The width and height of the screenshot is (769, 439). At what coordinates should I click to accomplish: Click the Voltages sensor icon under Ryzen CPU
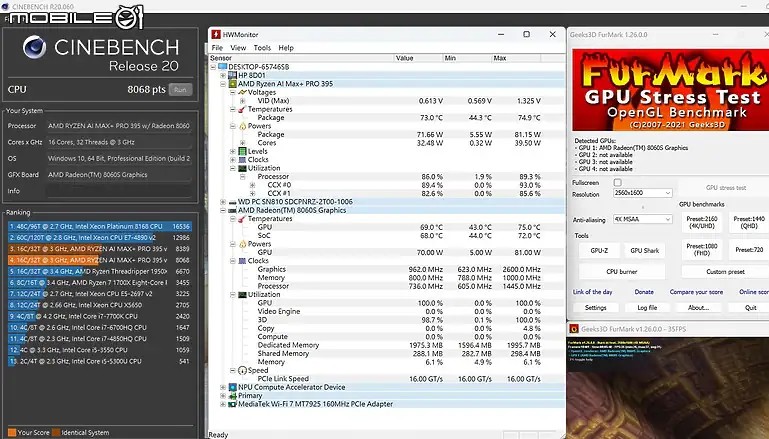click(243, 92)
